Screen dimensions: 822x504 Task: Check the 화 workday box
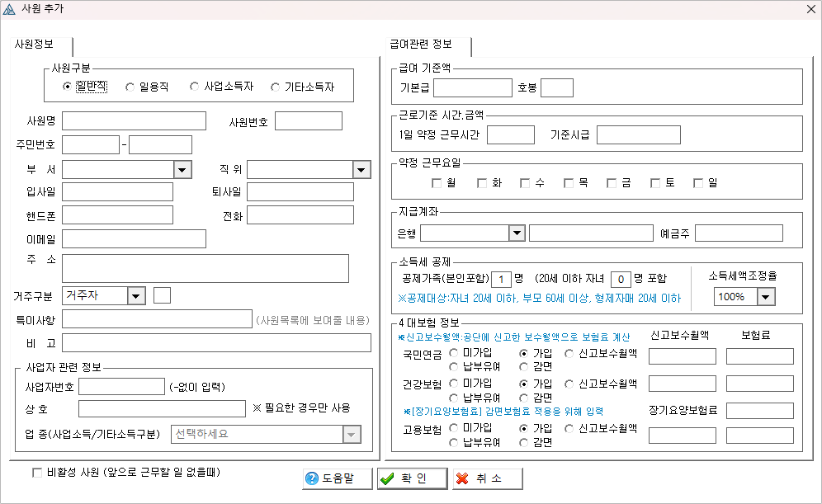pyautogui.click(x=482, y=183)
